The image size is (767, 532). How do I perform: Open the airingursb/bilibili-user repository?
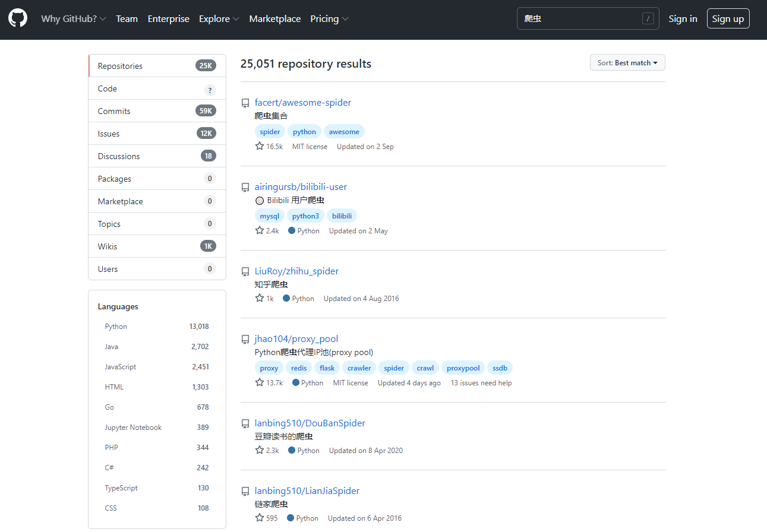coord(301,186)
